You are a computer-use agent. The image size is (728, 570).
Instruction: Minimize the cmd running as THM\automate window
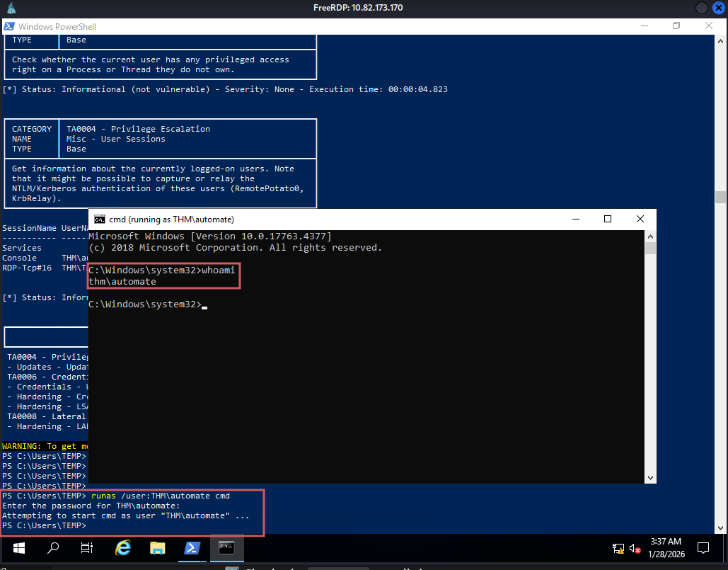click(574, 220)
